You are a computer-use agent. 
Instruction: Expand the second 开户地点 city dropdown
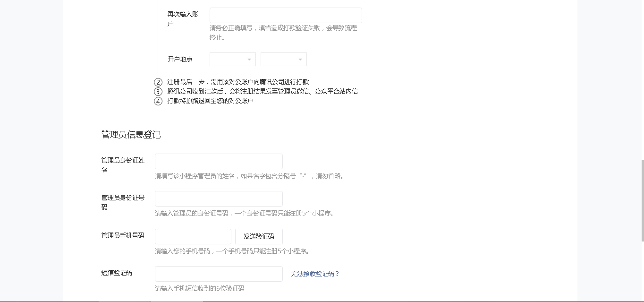pyautogui.click(x=283, y=60)
